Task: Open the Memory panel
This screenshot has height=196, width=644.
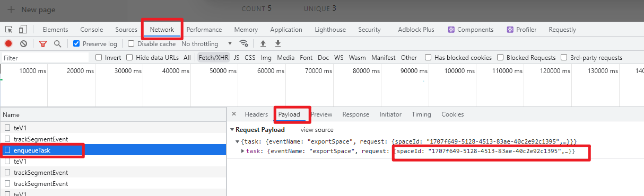Action: tap(246, 30)
